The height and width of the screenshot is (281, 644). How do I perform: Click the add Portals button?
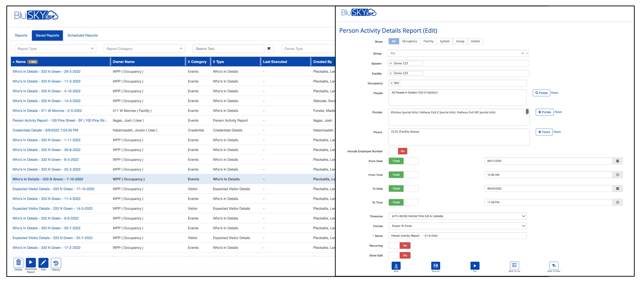coord(544,112)
